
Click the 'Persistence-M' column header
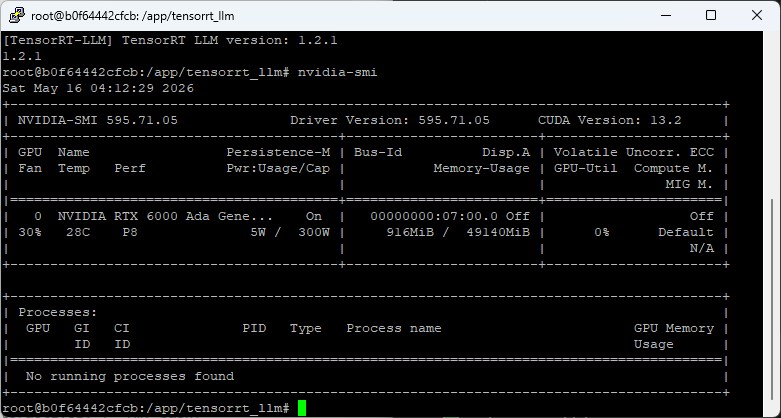[x=278, y=152]
